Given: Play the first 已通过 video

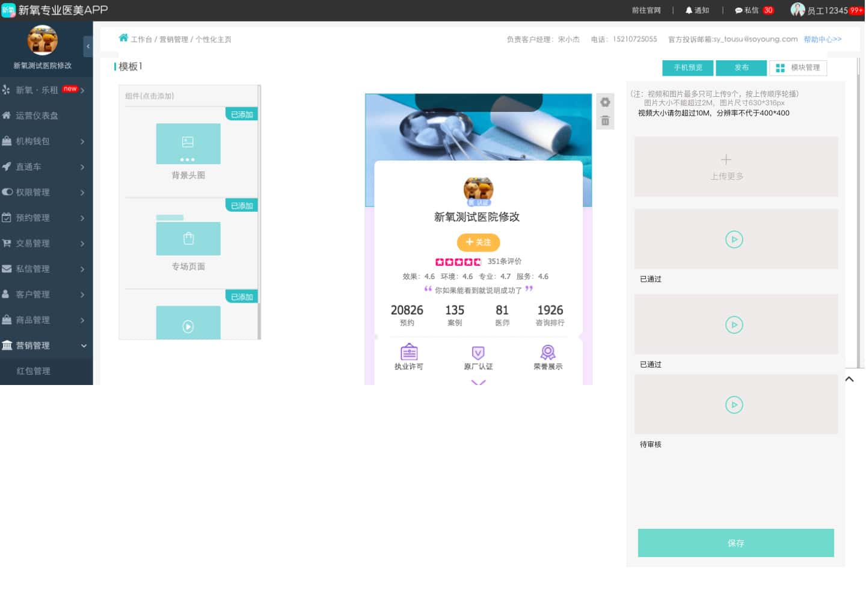Looking at the screenshot, I should [x=734, y=239].
